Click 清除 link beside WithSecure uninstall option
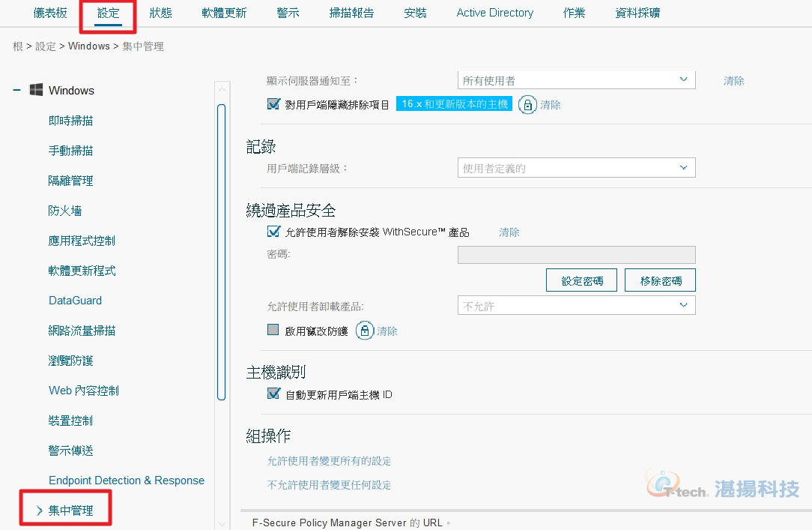Image resolution: width=812 pixels, height=530 pixels. (509, 232)
